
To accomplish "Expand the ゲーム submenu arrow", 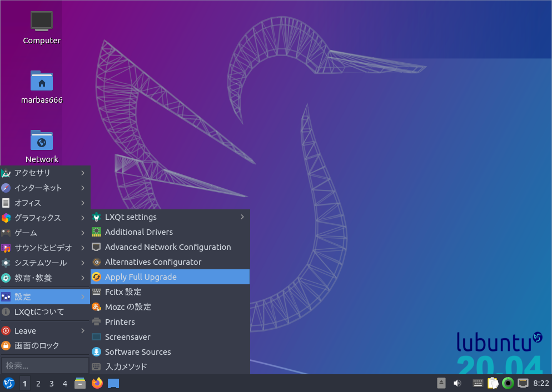I will (83, 233).
